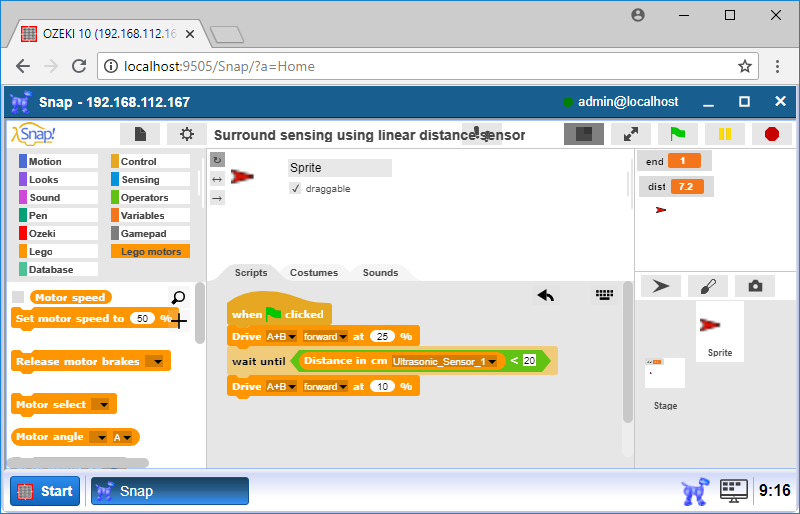Pause all scripts with yellow pause button
Viewport: 800px width, 514px height.
[x=725, y=134]
